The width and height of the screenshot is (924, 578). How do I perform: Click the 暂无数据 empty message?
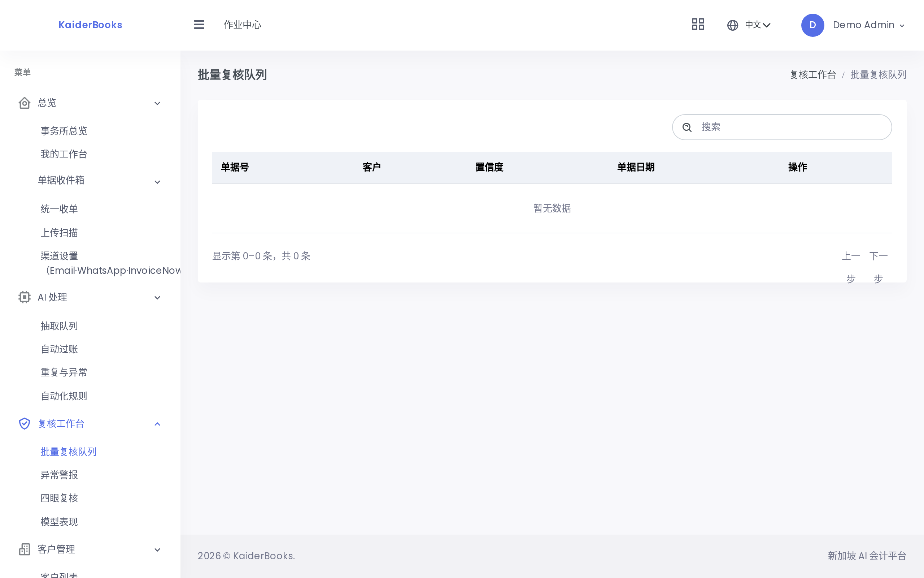click(552, 208)
